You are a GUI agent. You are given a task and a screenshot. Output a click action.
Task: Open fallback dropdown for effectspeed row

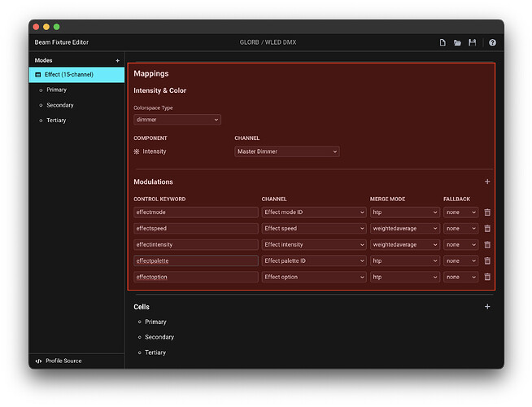[460, 229]
